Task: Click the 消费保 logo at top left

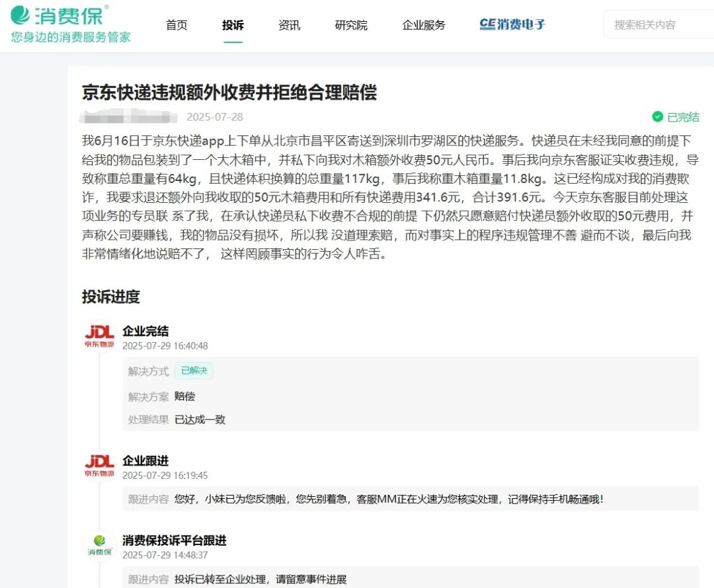Action: pyautogui.click(x=59, y=15)
